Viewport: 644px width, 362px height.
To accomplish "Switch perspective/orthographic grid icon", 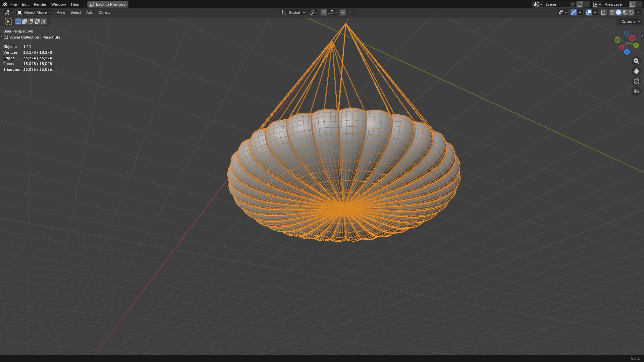I will point(636,91).
